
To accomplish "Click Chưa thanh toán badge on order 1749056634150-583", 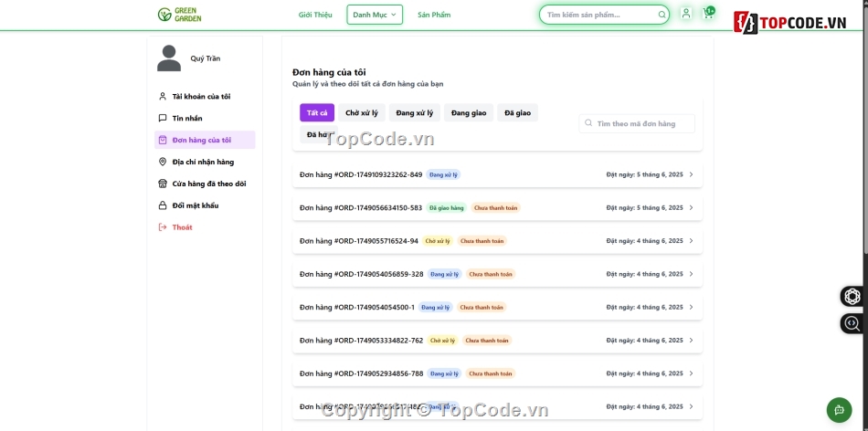I will pyautogui.click(x=495, y=207).
